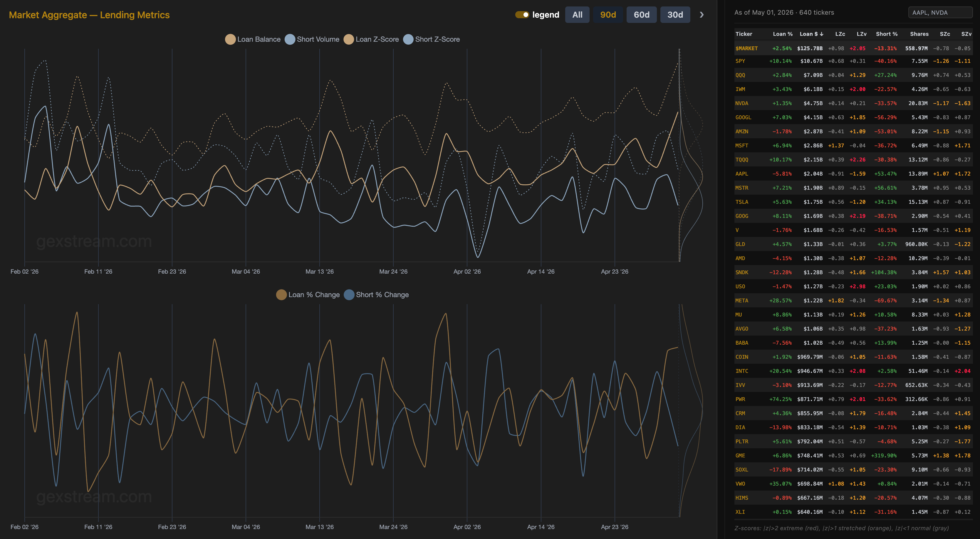
Task: Sort the table by SZc column
Action: [x=945, y=34]
